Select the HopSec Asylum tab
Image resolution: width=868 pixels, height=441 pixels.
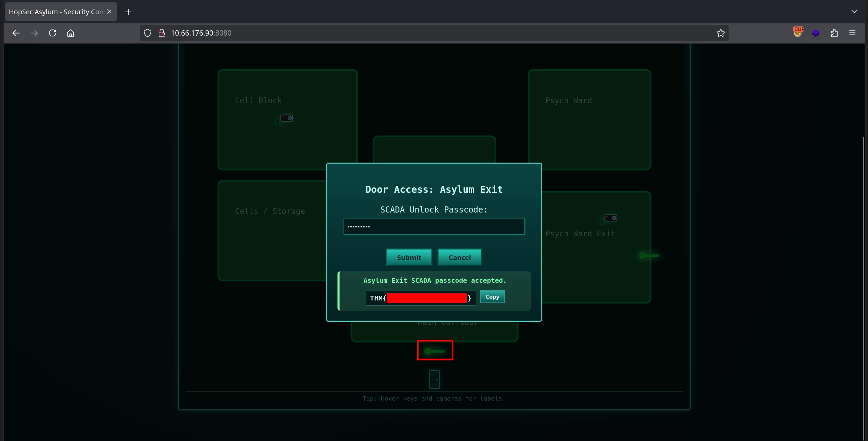coord(56,12)
